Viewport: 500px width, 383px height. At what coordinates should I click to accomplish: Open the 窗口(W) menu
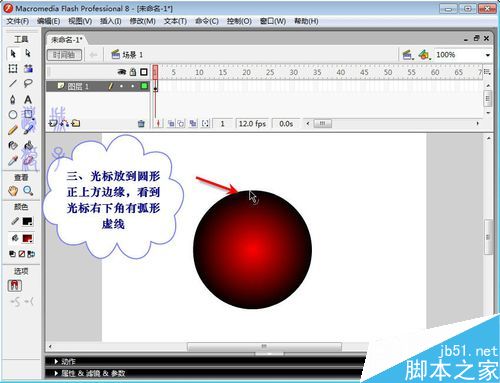[273, 21]
